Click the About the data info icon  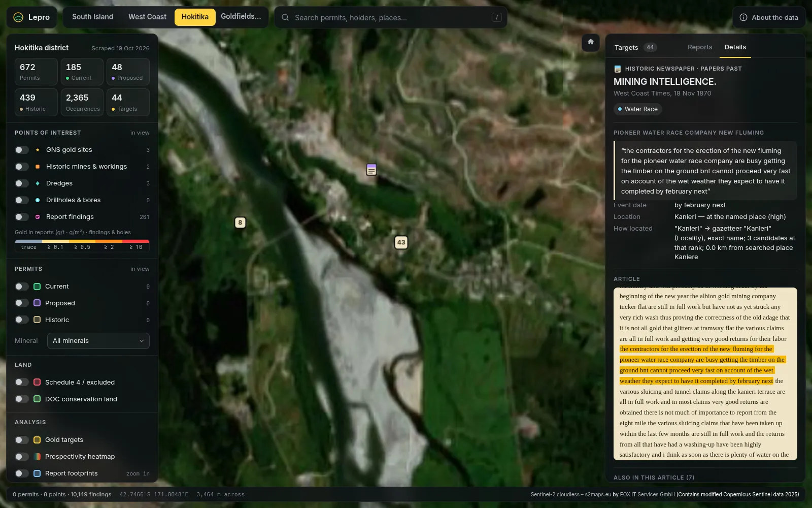[x=743, y=17]
